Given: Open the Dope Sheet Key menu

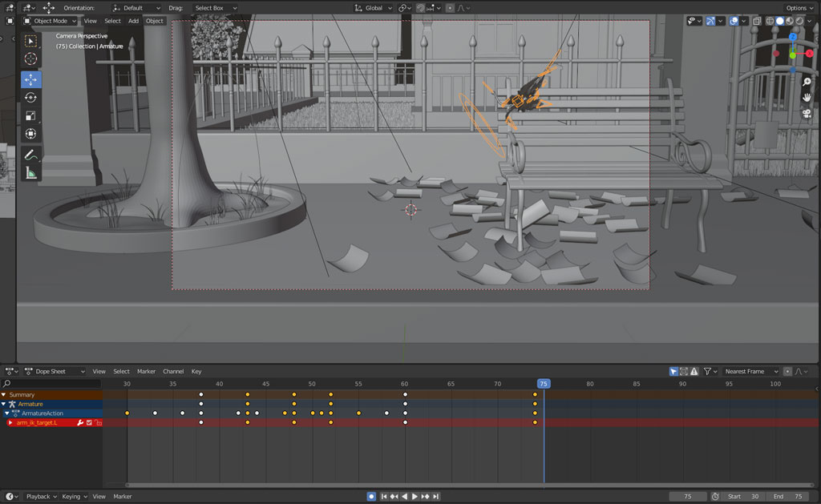Looking at the screenshot, I should (x=196, y=372).
